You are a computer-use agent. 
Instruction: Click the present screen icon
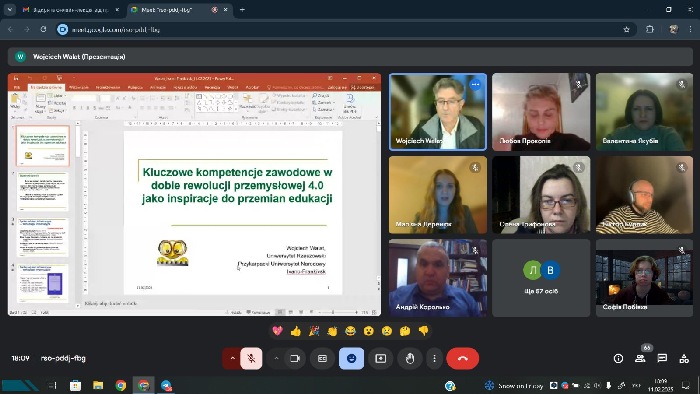coord(380,358)
